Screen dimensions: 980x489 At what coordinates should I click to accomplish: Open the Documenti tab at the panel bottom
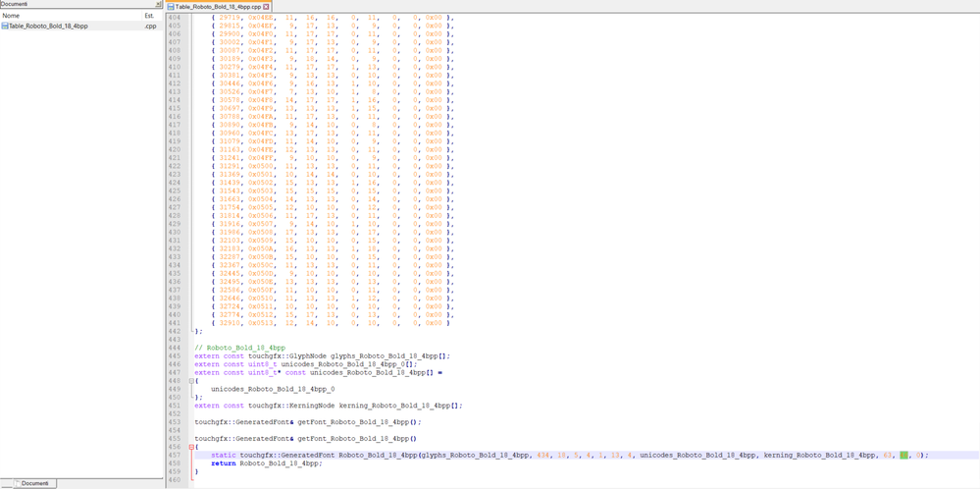tap(34, 483)
